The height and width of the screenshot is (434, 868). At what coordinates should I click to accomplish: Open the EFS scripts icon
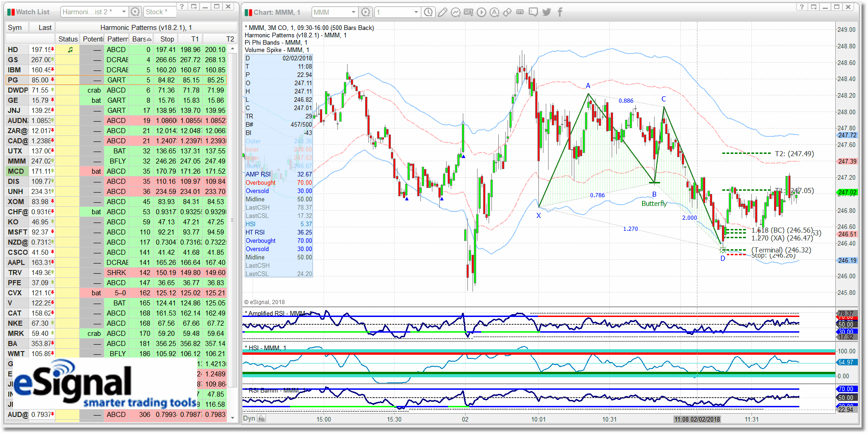point(520,12)
